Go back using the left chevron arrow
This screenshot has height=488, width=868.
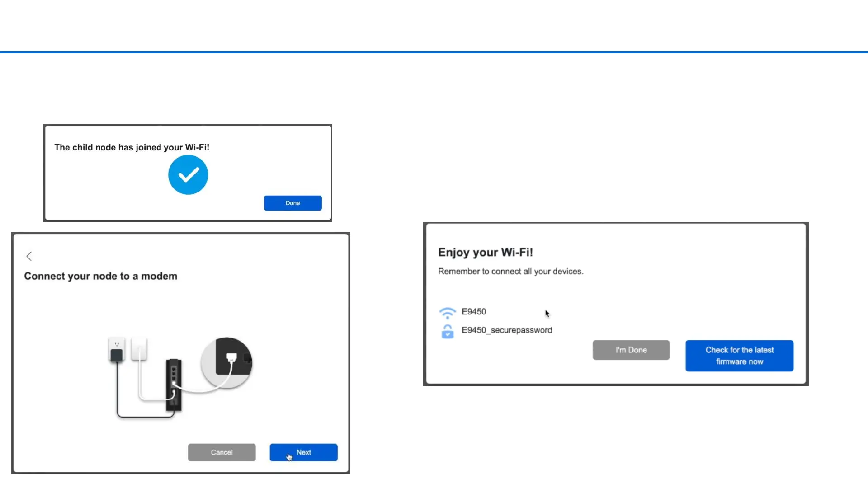(29, 256)
